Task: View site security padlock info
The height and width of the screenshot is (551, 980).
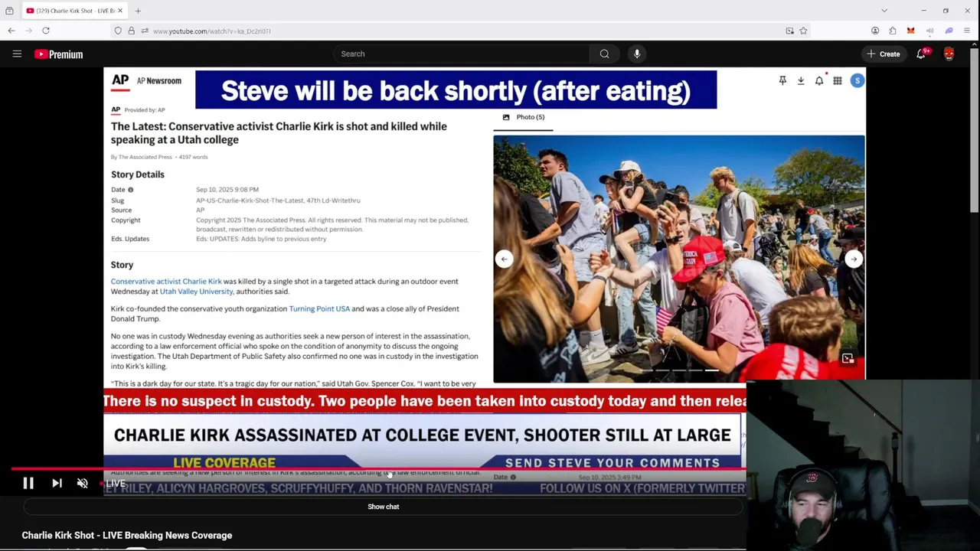Action: [131, 31]
